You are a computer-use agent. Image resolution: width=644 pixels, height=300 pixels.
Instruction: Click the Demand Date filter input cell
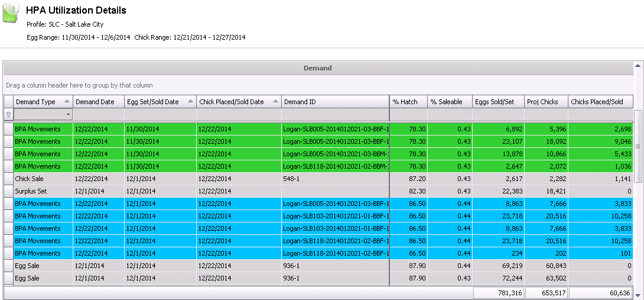pos(98,114)
